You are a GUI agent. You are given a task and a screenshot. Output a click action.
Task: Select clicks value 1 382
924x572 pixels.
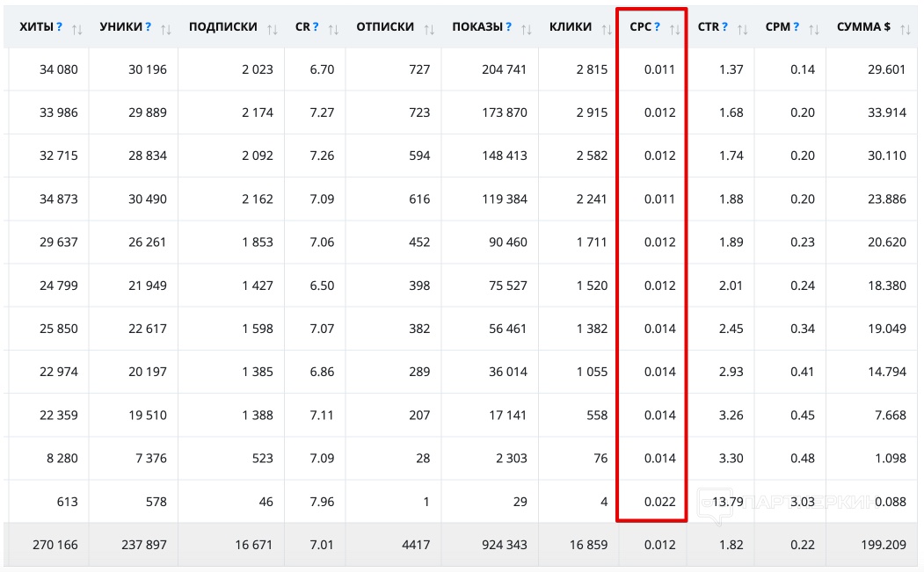(x=592, y=329)
